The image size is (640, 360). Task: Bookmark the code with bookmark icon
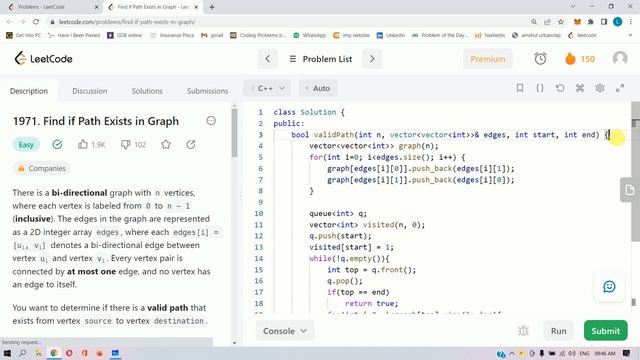coord(520,88)
